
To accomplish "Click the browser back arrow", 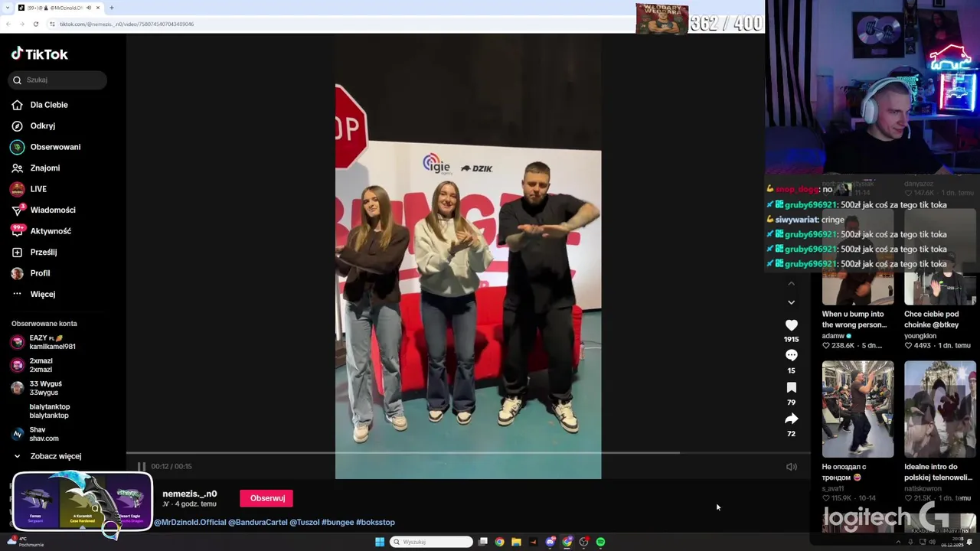I will pos(8,24).
